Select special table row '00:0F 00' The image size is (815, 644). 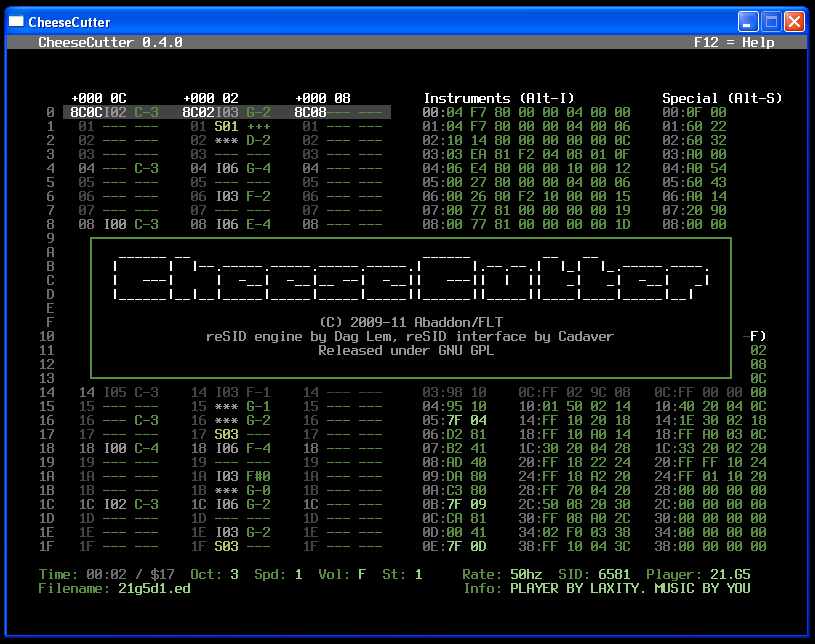tap(694, 112)
